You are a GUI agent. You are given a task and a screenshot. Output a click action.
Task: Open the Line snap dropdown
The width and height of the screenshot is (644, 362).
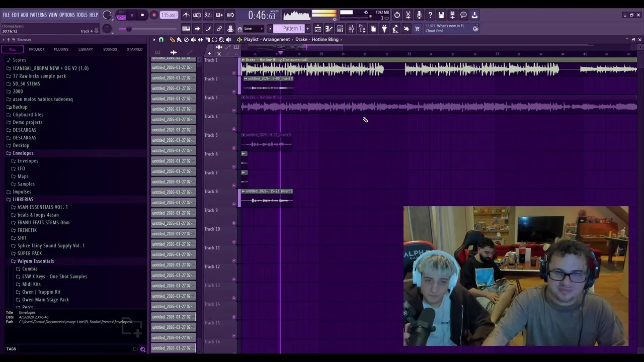(x=254, y=29)
